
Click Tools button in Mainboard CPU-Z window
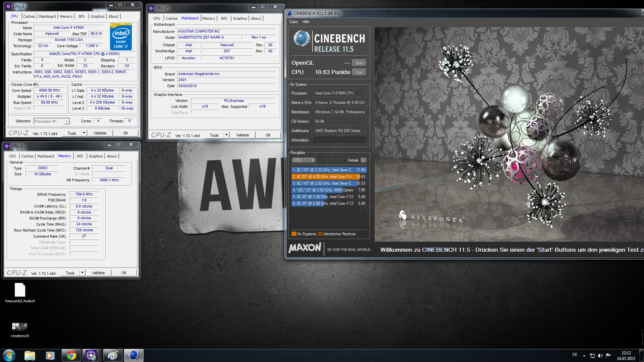[x=214, y=135]
